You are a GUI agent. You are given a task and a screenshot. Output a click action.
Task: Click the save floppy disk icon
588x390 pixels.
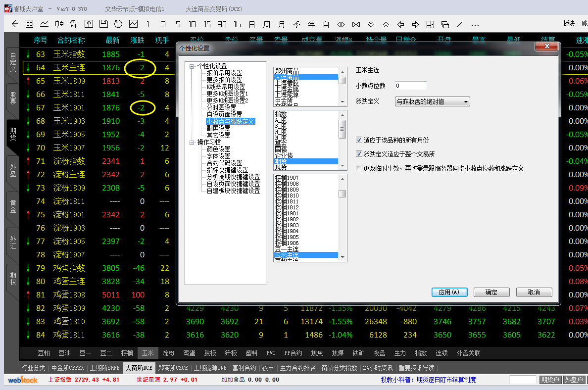coord(103,24)
